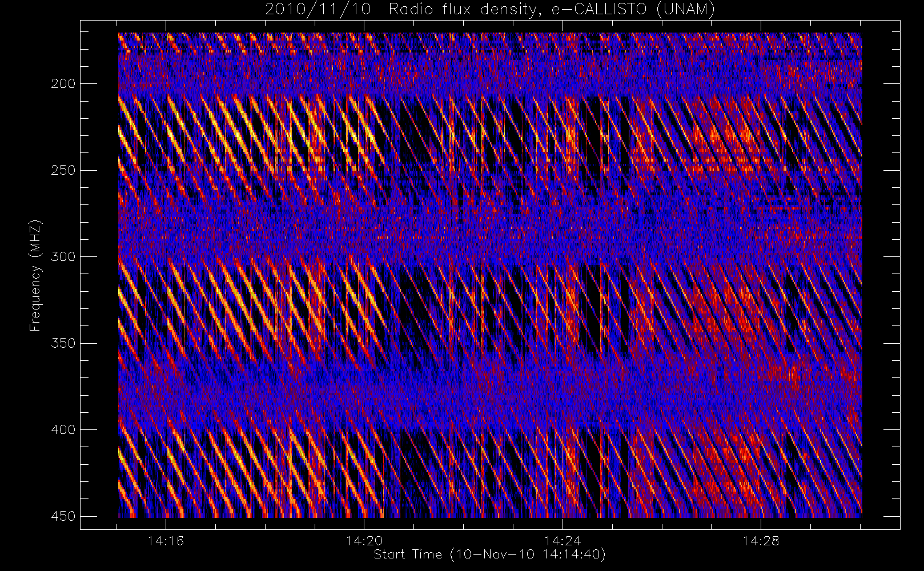Click the 250 frequency tick label

tap(63, 170)
